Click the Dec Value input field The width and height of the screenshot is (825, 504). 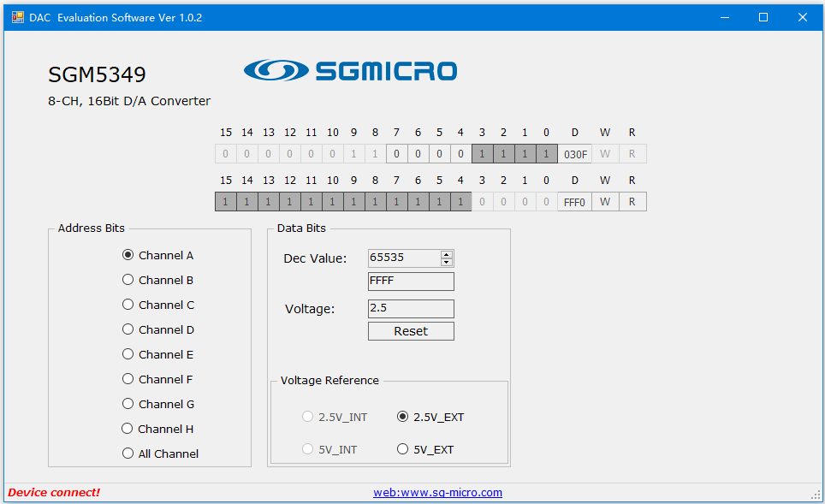point(404,258)
